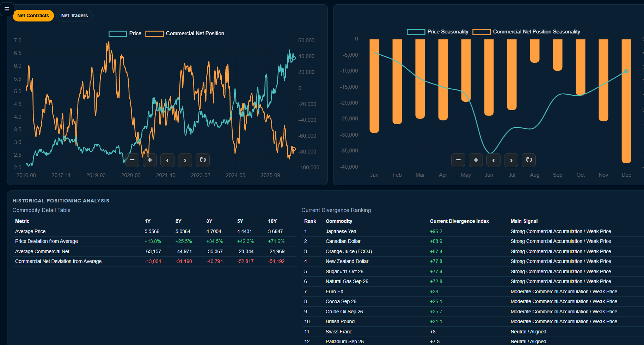Click the Price legend teal color box
The height and width of the screenshot is (345, 644).
pos(118,34)
